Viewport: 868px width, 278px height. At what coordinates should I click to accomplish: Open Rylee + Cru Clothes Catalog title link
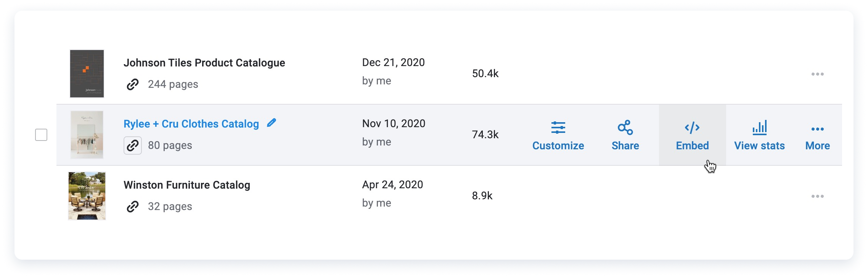pyautogui.click(x=191, y=124)
